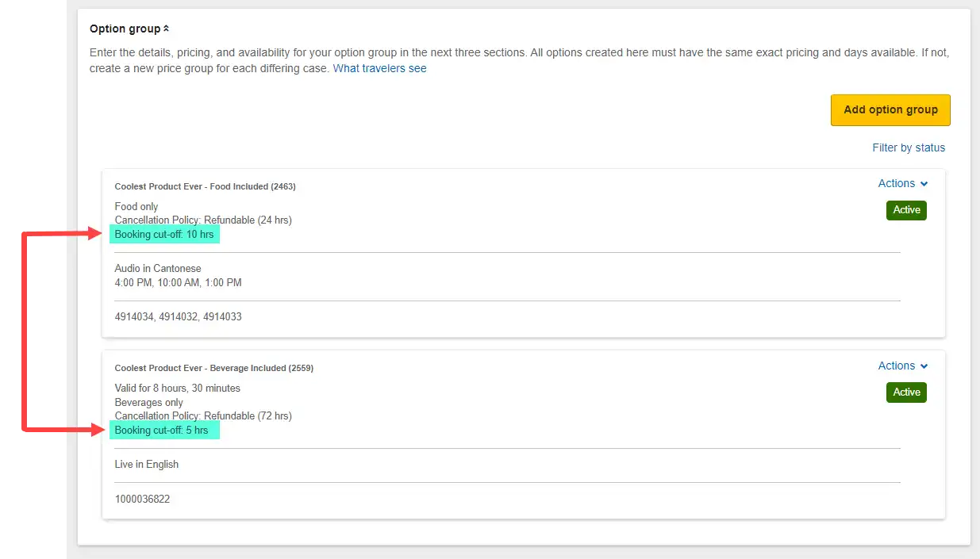
Task: Click Active badge on Beverage Included card
Action: point(906,392)
